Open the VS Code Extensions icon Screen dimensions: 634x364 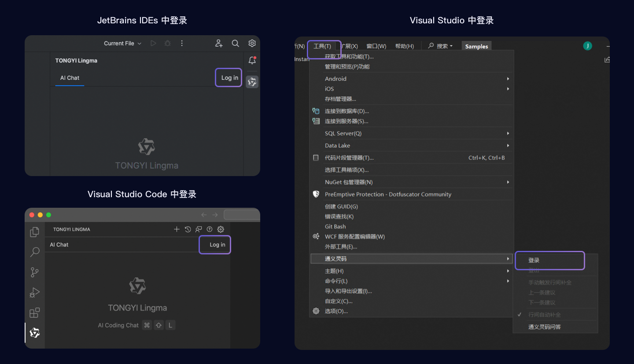(35, 313)
